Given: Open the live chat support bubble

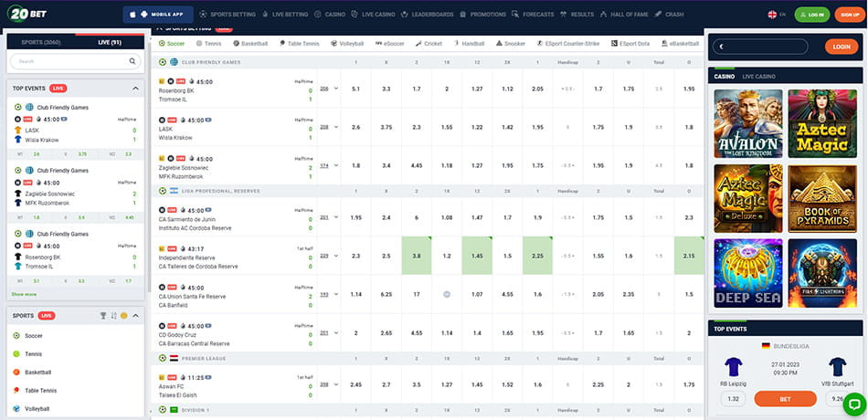Looking at the screenshot, I should (854, 404).
